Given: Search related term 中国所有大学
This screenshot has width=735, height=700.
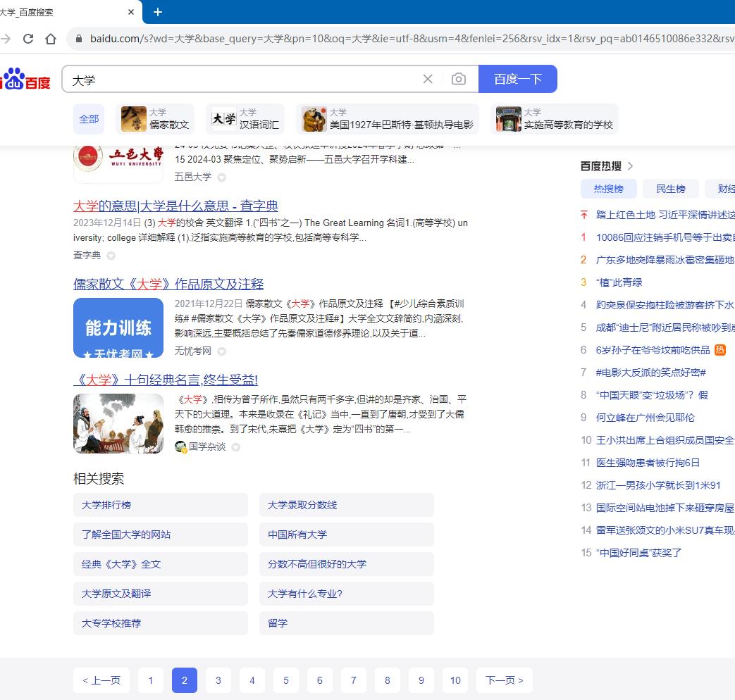Looking at the screenshot, I should point(347,535).
